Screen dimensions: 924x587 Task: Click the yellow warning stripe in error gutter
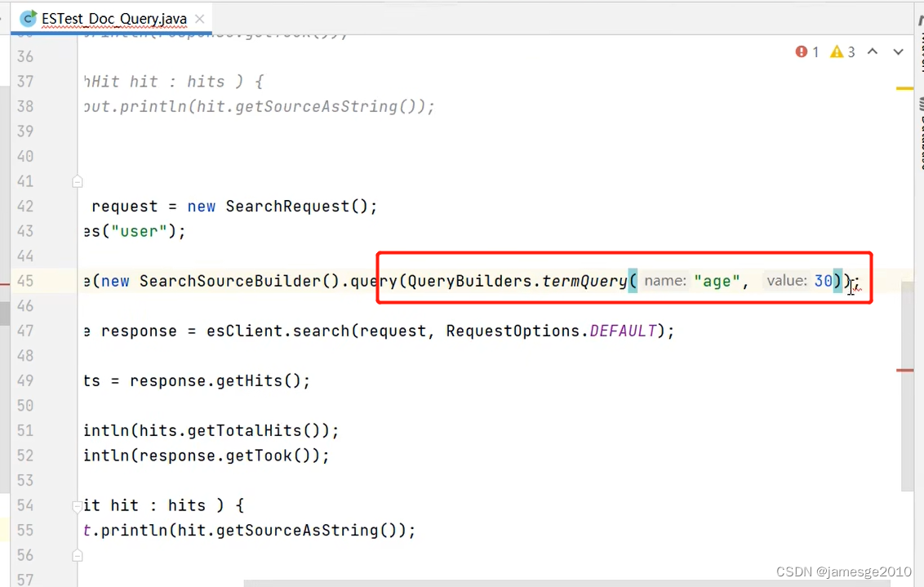coord(904,88)
